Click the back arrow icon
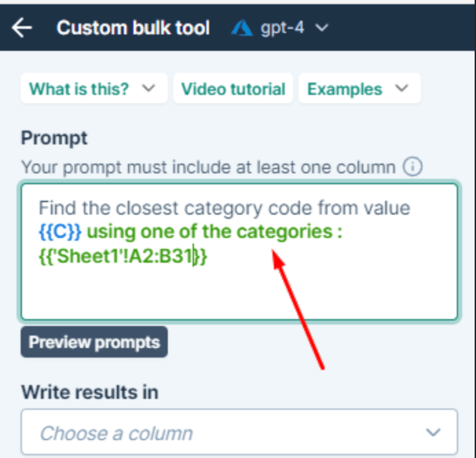This screenshot has height=458, width=476. [x=22, y=28]
